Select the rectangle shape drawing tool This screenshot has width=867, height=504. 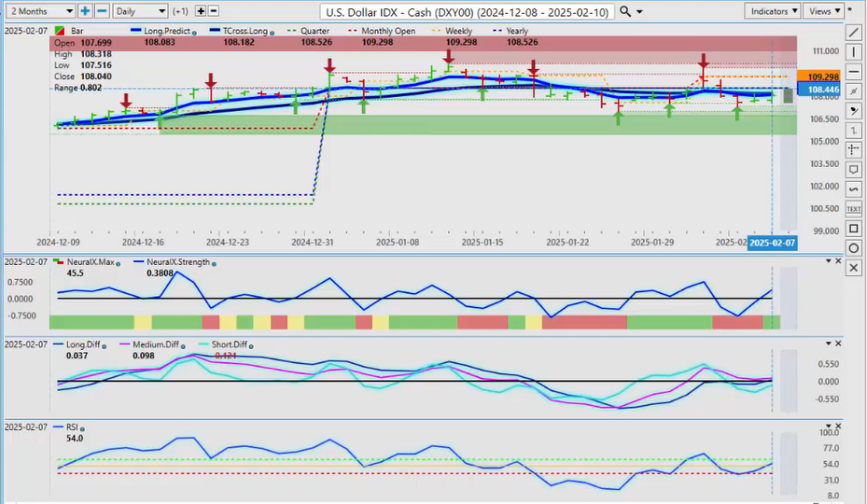pos(853,229)
